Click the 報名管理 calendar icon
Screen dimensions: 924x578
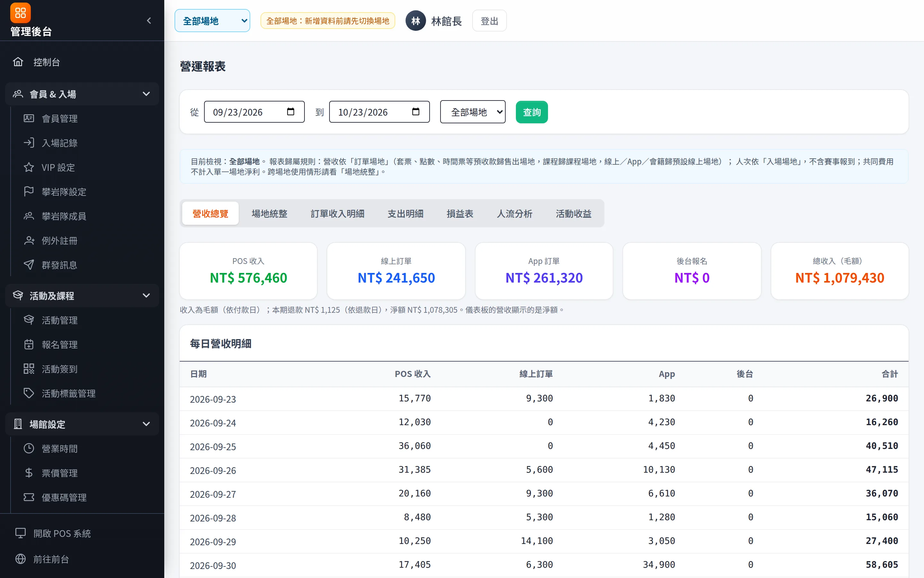(x=29, y=345)
